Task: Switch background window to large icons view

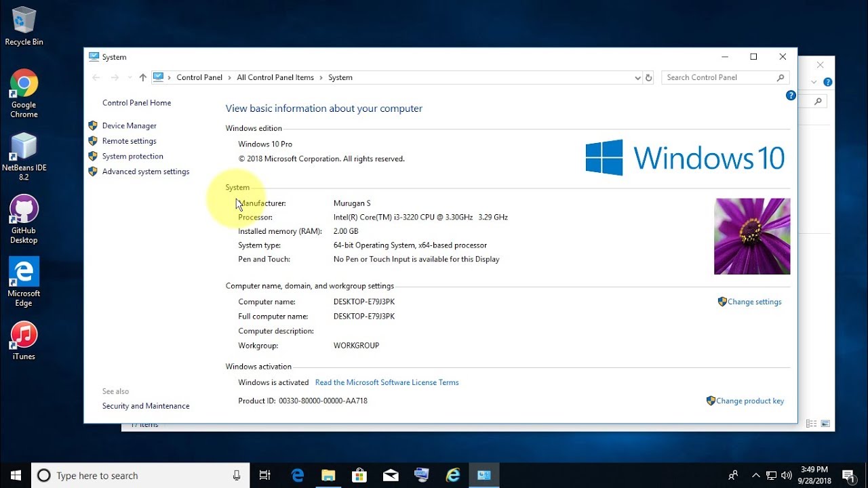Action: 825,424
